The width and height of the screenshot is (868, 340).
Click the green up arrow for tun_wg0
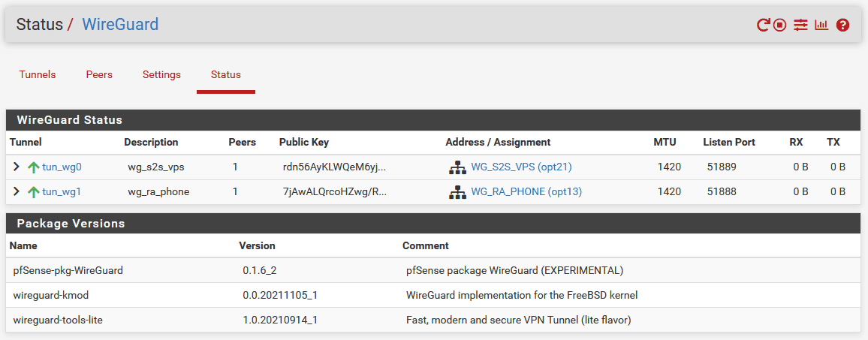click(x=34, y=167)
